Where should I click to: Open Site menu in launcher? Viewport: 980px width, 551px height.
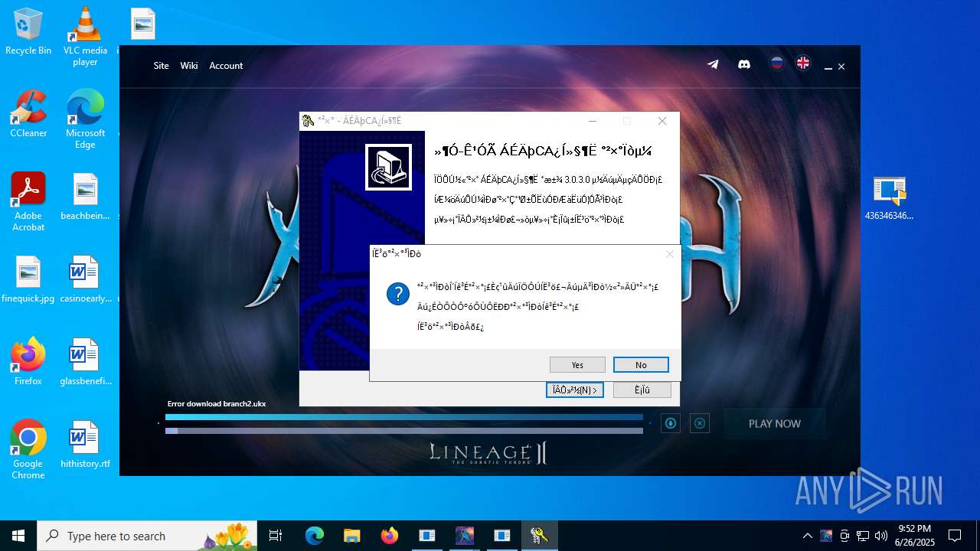[161, 66]
